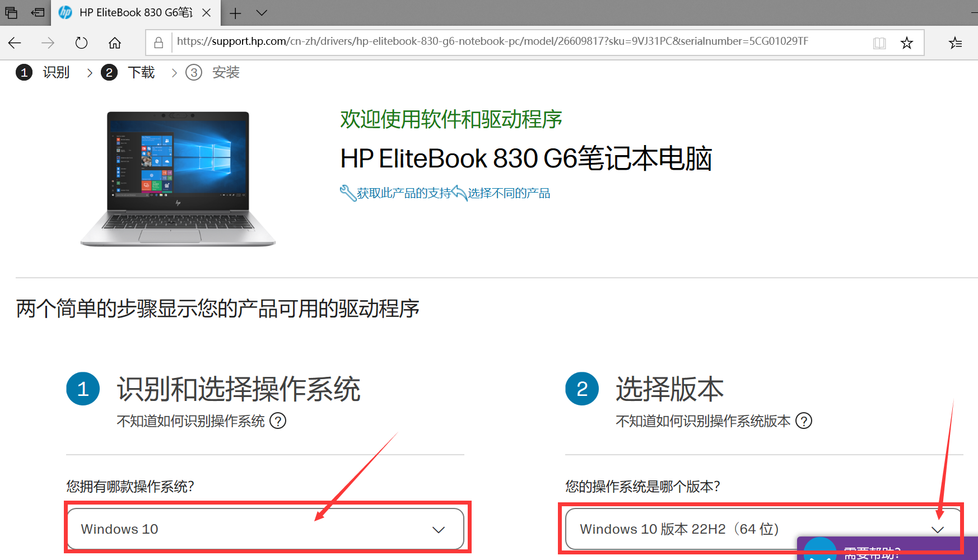Screen dimensions: 978x560
Task: Click the 选择不同的产品 link
Action: pos(509,193)
